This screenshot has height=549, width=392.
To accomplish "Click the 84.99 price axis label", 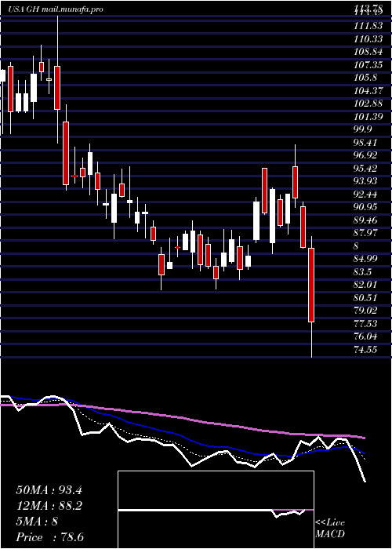I will [x=365, y=259].
